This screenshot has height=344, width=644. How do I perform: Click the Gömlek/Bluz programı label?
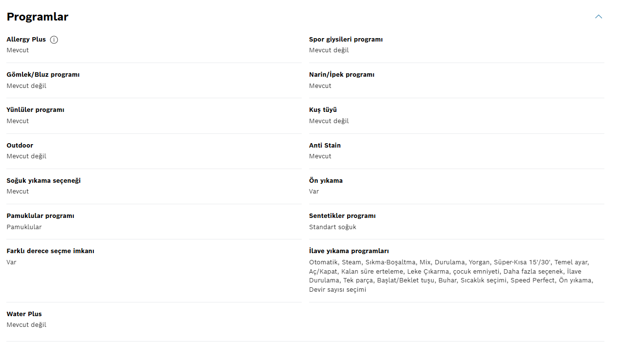[x=43, y=75]
